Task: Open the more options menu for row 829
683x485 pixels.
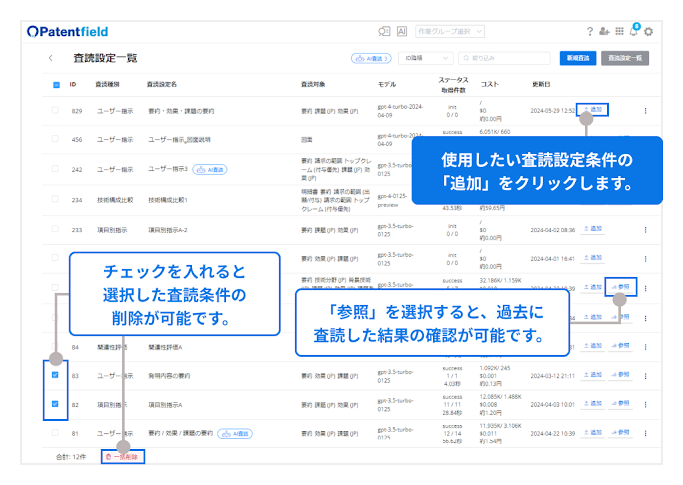Action: [645, 110]
